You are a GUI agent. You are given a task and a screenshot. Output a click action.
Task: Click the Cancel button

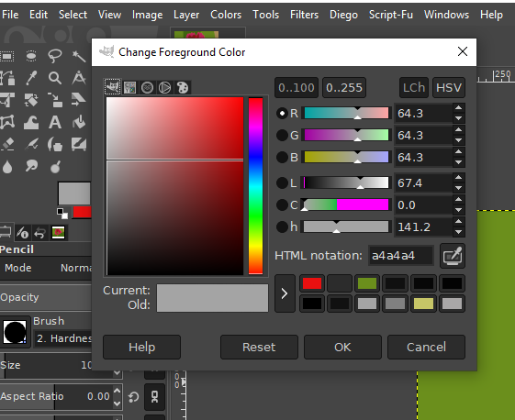click(x=426, y=347)
